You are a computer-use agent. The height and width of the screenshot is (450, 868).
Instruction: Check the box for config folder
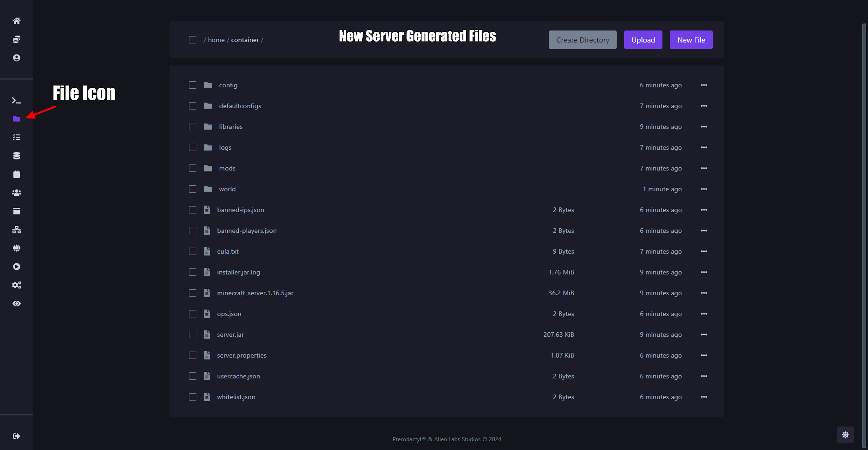pos(193,85)
